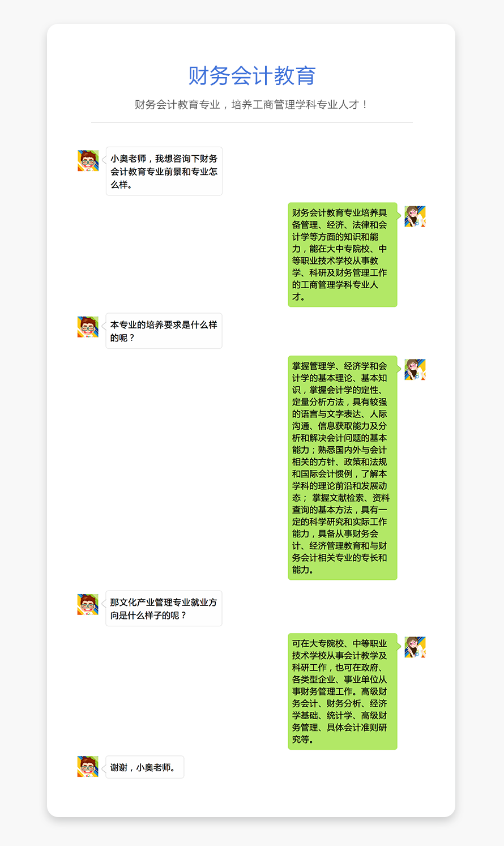Click student avatar beside the "小奥老师，我想咨询" message
This screenshot has height=846, width=504.
[88, 161]
